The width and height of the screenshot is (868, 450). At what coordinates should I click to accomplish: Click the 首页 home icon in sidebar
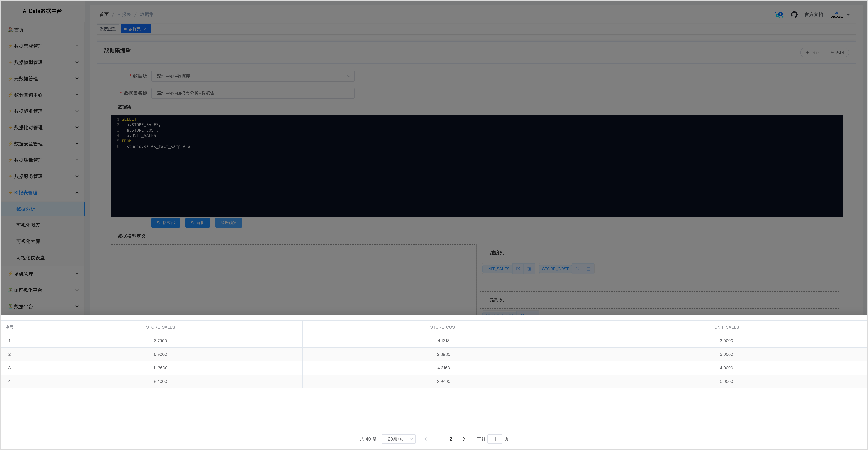[11, 30]
